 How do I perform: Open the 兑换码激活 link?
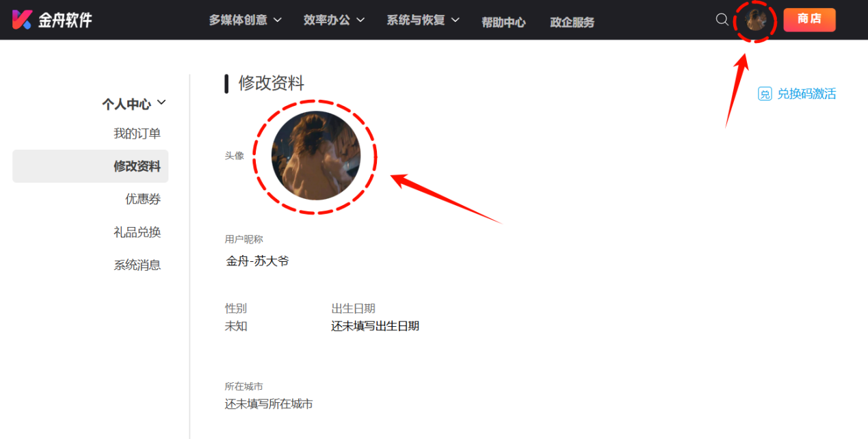pyautogui.click(x=806, y=94)
